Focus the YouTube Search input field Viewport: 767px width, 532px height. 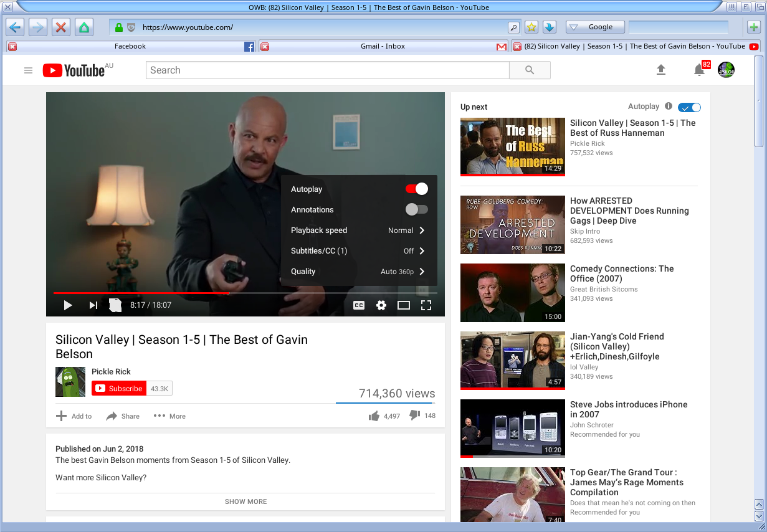click(328, 70)
